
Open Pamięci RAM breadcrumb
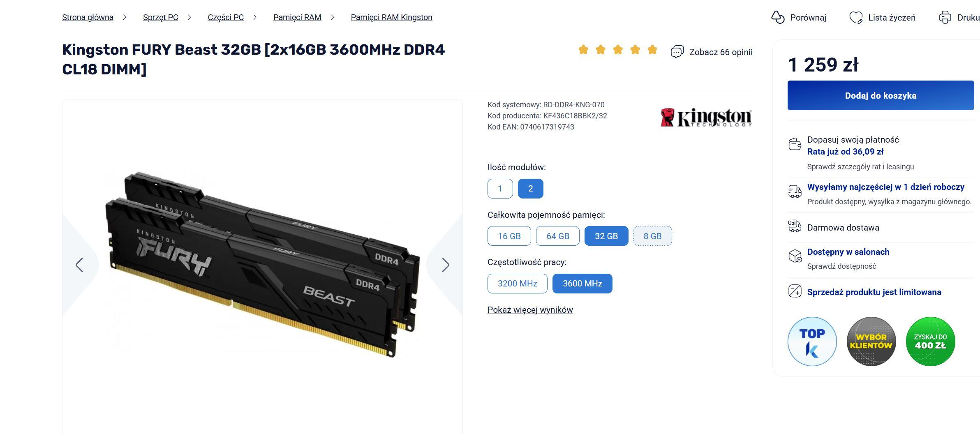pyautogui.click(x=297, y=17)
